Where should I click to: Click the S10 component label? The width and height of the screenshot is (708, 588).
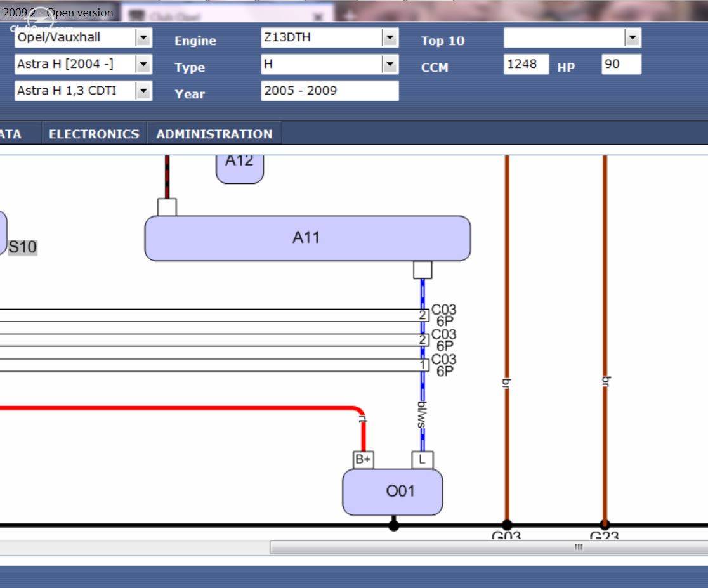point(23,247)
